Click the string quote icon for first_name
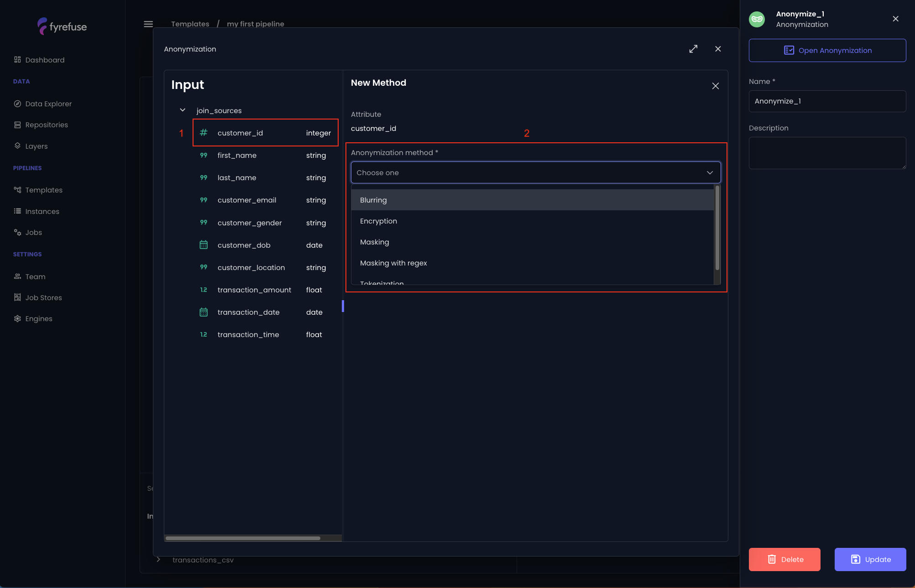 click(x=204, y=155)
